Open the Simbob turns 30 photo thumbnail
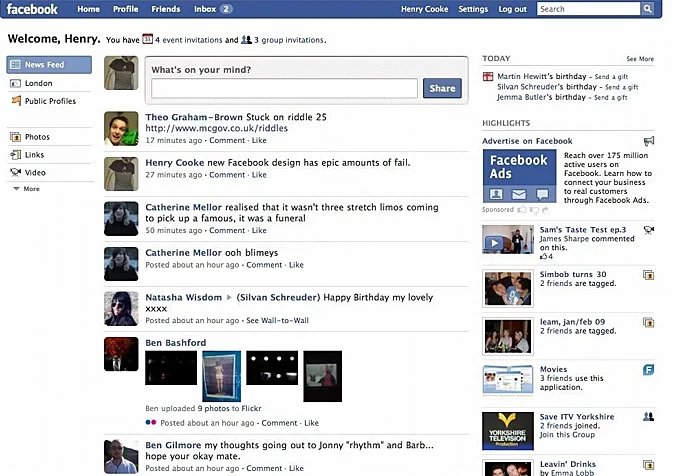Viewport: 680px width, 476px height. [x=508, y=288]
